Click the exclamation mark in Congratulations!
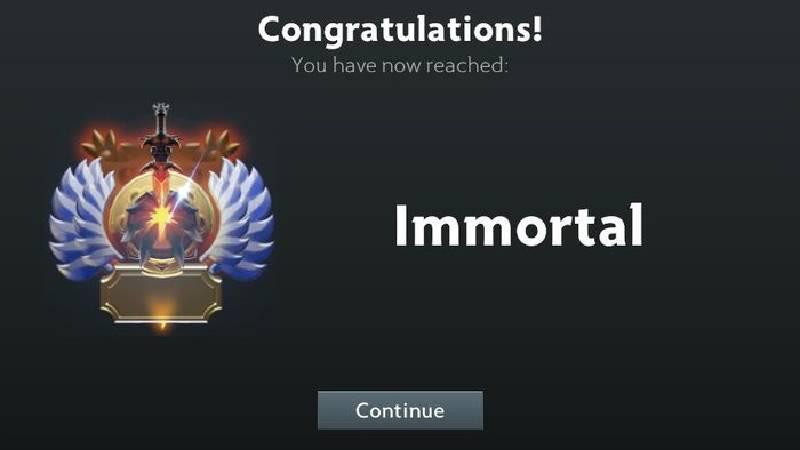The height and width of the screenshot is (450, 800). 537,28
